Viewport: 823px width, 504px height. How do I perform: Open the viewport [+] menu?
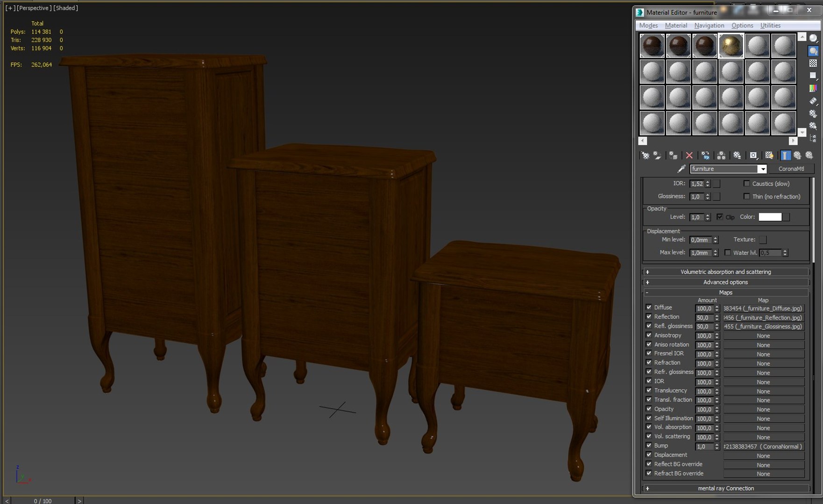coord(10,8)
